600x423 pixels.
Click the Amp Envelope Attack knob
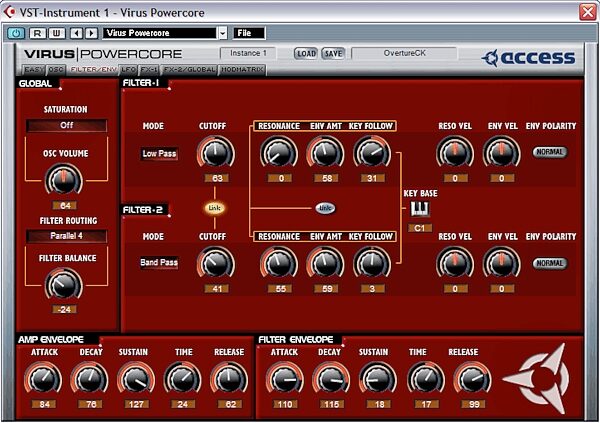pos(43,379)
